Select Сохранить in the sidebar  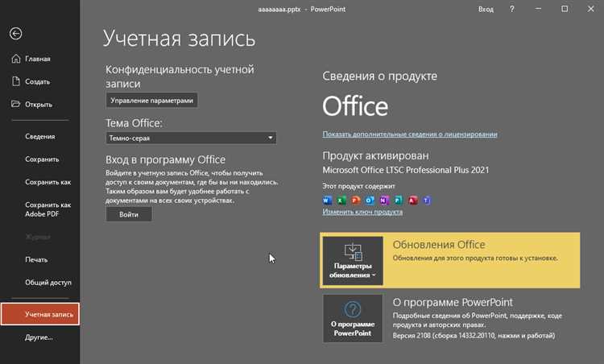pos(42,159)
